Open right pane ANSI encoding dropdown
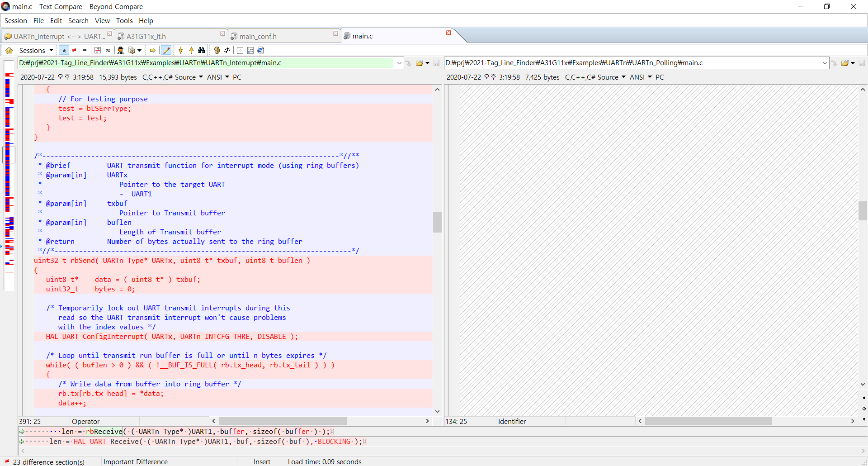The image size is (868, 466). point(641,77)
